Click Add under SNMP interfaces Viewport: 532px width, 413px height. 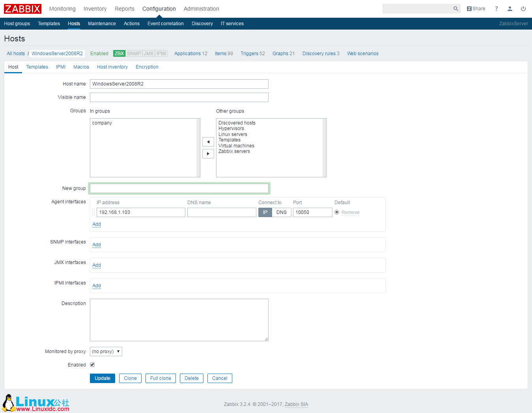click(96, 244)
